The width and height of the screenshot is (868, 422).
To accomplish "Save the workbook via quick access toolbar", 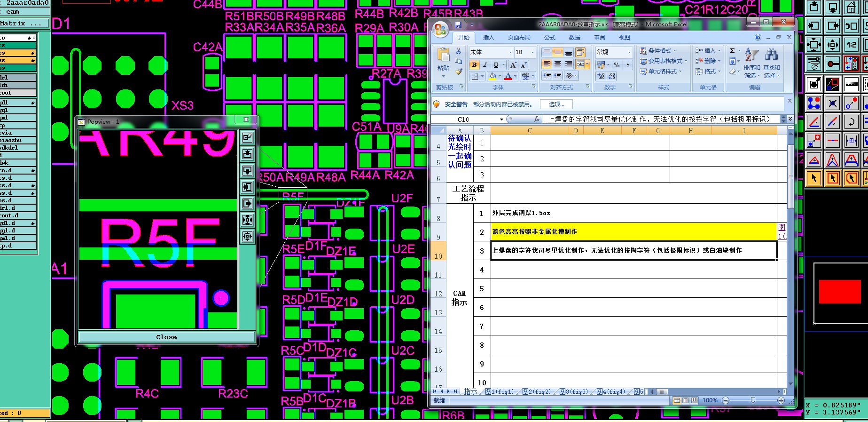I will pyautogui.click(x=459, y=24).
